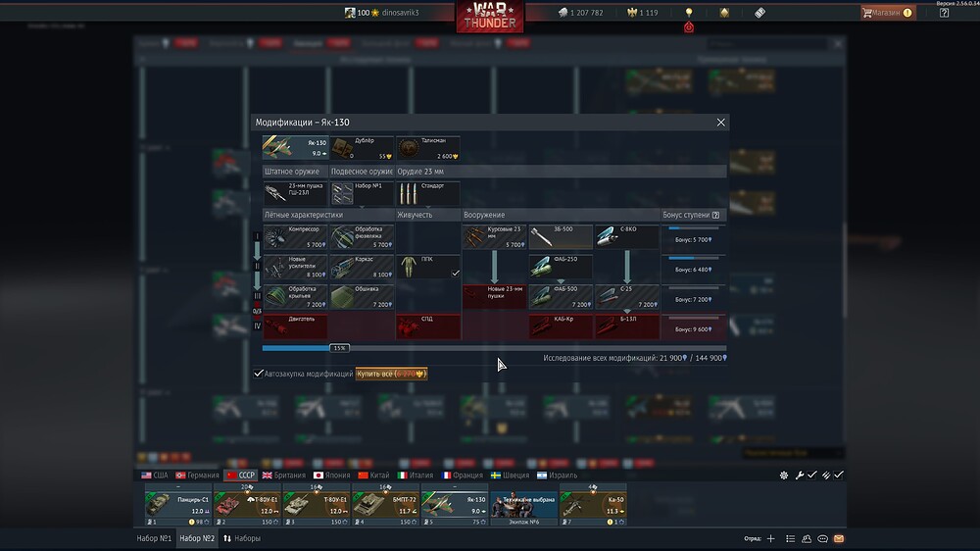Image resolution: width=980 pixels, height=551 pixels.
Task: Select the Компрессор modification
Action: click(295, 237)
